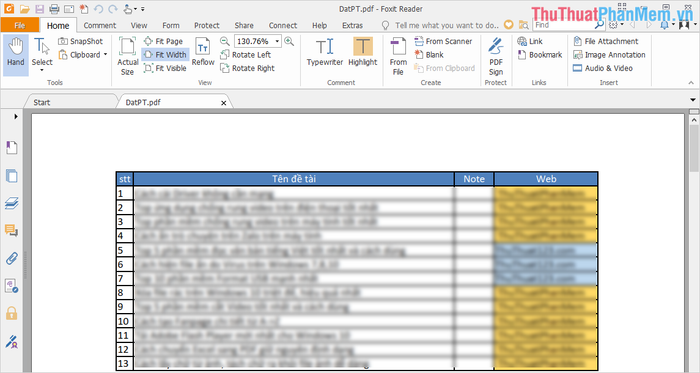Open the zoom percentage dropdown
Screen dimensions: 700x373
(277, 41)
